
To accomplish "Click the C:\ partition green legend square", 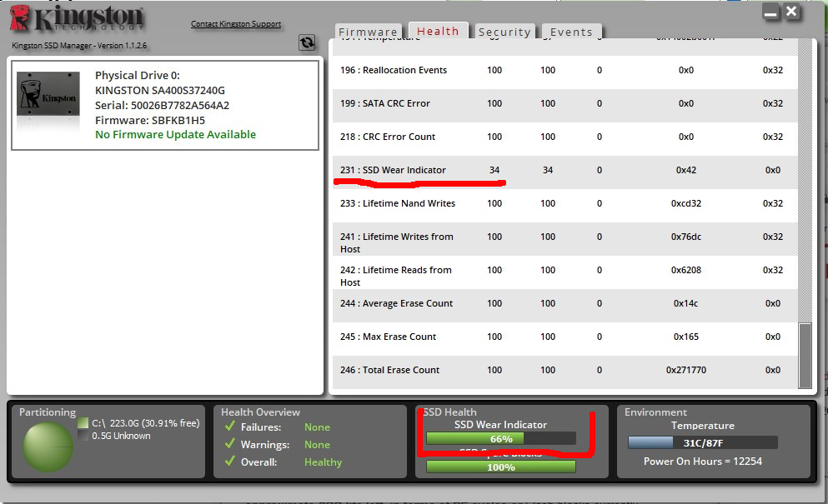I will [83, 422].
